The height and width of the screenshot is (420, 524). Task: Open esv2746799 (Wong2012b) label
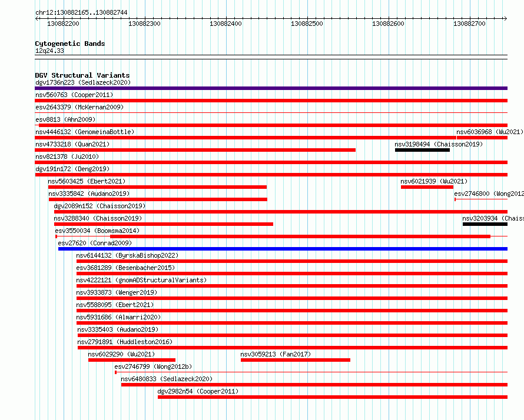coord(154,366)
